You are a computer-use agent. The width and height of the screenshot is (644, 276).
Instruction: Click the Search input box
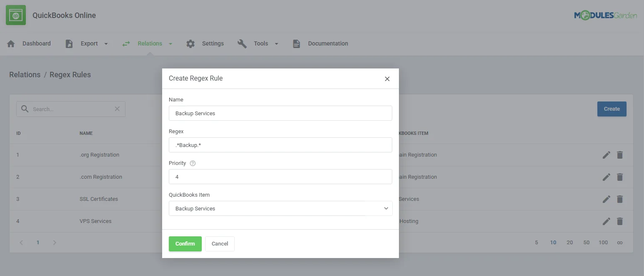(71, 109)
